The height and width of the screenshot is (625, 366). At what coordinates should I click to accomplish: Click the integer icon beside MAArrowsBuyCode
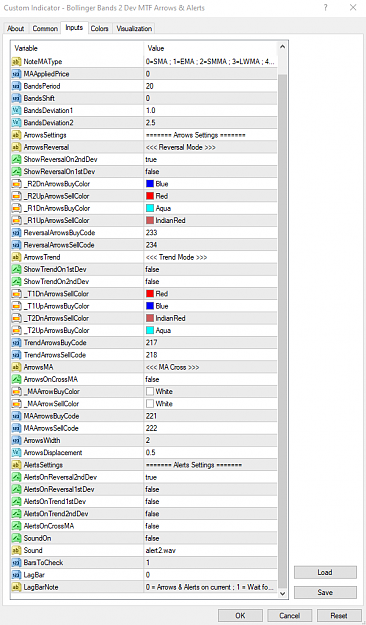pyautogui.click(x=16, y=416)
